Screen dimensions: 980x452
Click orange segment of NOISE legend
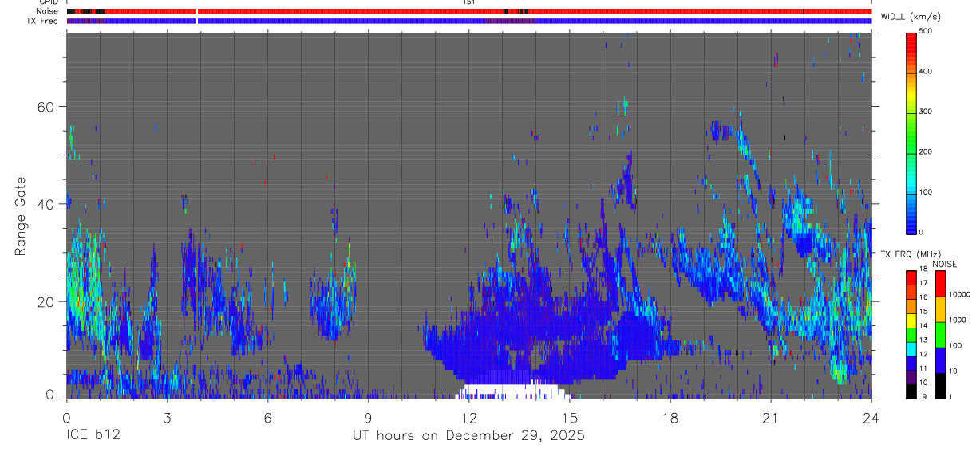point(939,309)
